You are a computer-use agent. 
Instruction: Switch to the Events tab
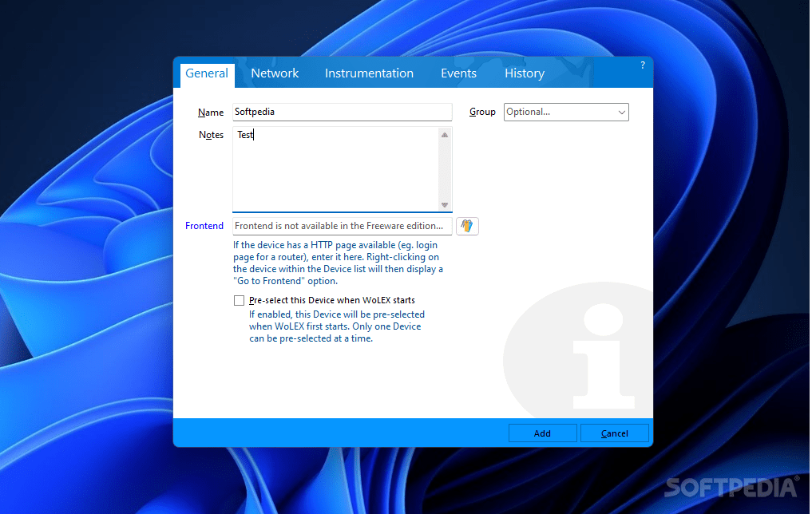tap(458, 73)
